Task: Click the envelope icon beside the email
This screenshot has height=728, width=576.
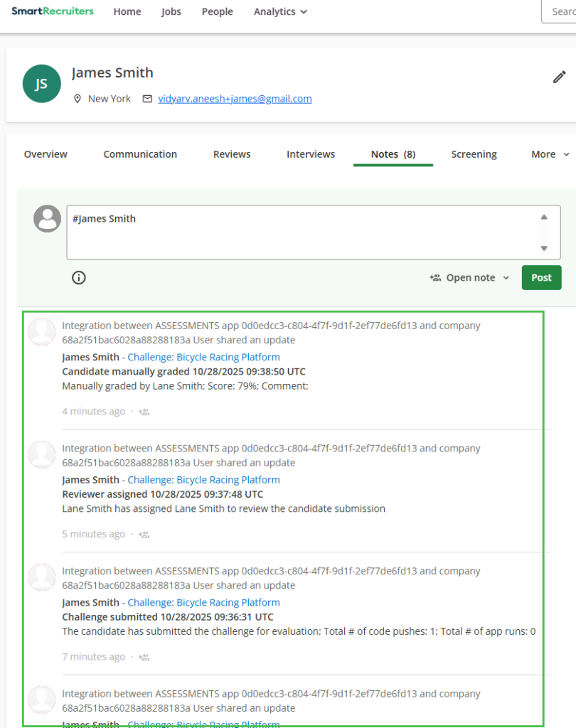Action: coord(147,99)
